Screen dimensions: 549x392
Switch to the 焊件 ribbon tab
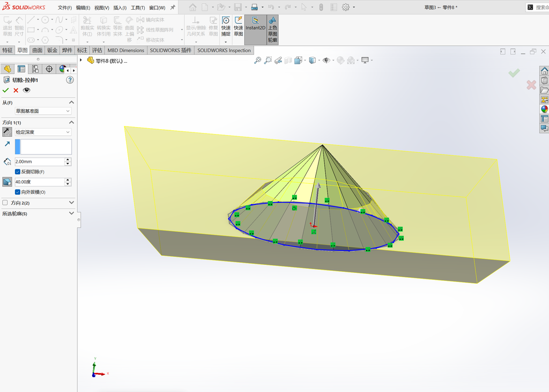click(x=67, y=50)
